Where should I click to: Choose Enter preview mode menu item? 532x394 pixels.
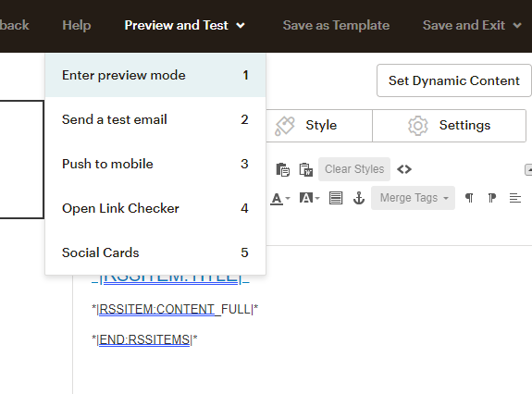[x=155, y=75]
